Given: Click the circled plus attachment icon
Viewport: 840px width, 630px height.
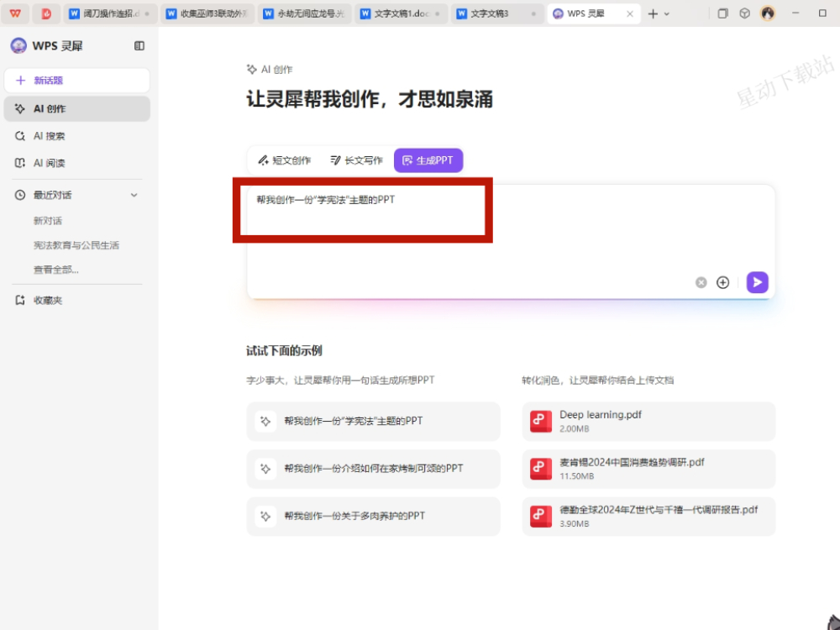Looking at the screenshot, I should [722, 282].
